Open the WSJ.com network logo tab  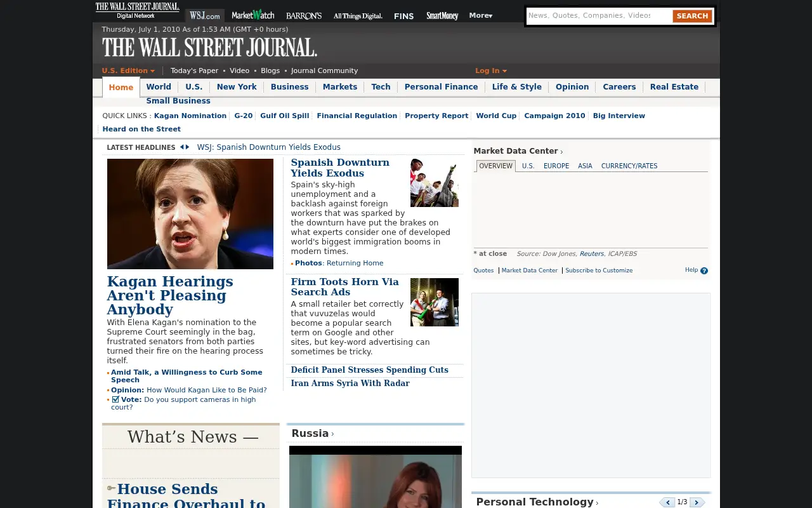pos(205,15)
